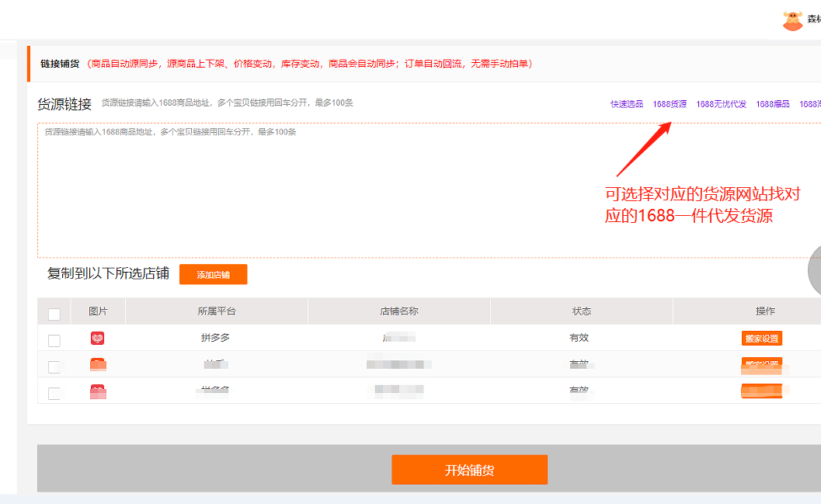This screenshot has width=821, height=504.
Task: Open the bull mascot account avatar
Action: pos(793,20)
